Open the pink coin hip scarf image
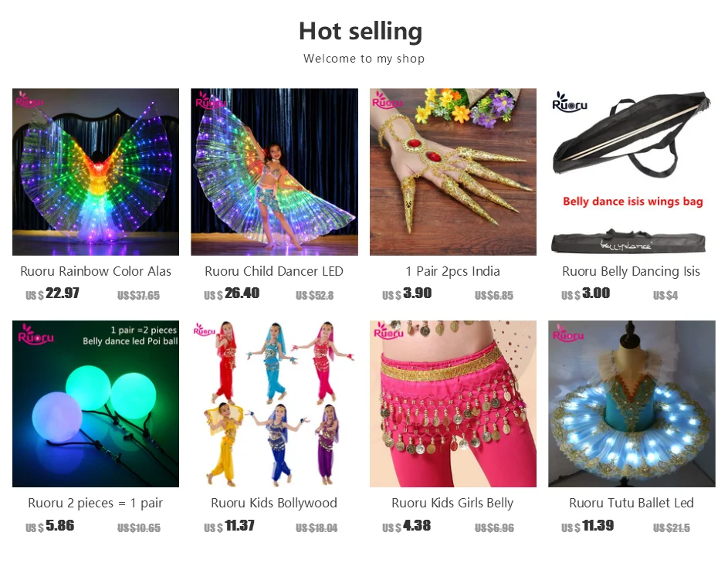The width and height of the screenshot is (728, 563). (453, 404)
